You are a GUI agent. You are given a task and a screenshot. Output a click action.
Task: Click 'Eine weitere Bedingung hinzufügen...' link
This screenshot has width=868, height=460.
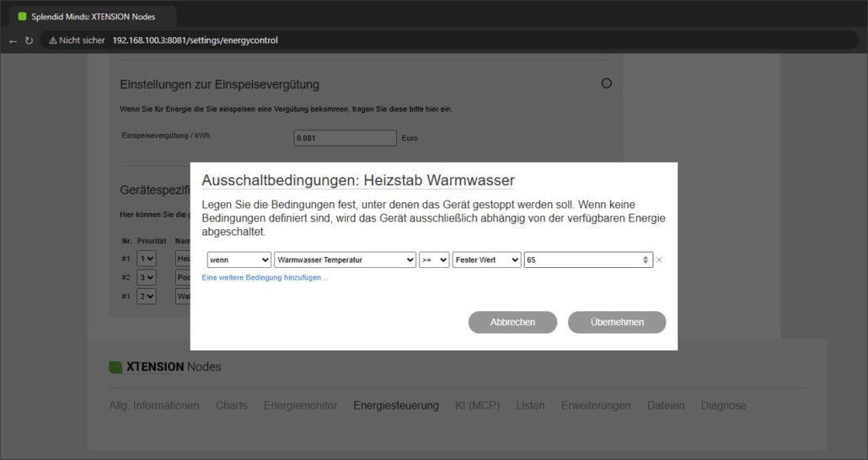[265, 278]
